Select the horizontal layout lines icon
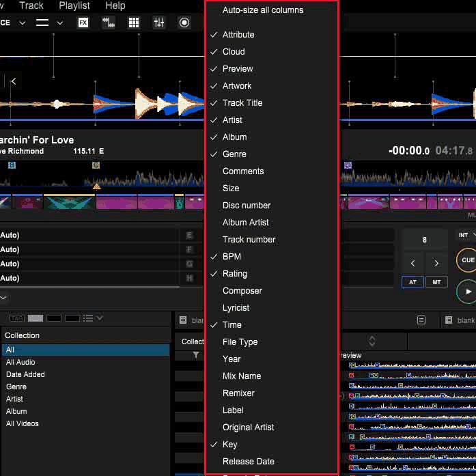476x476 pixels. click(x=42, y=23)
